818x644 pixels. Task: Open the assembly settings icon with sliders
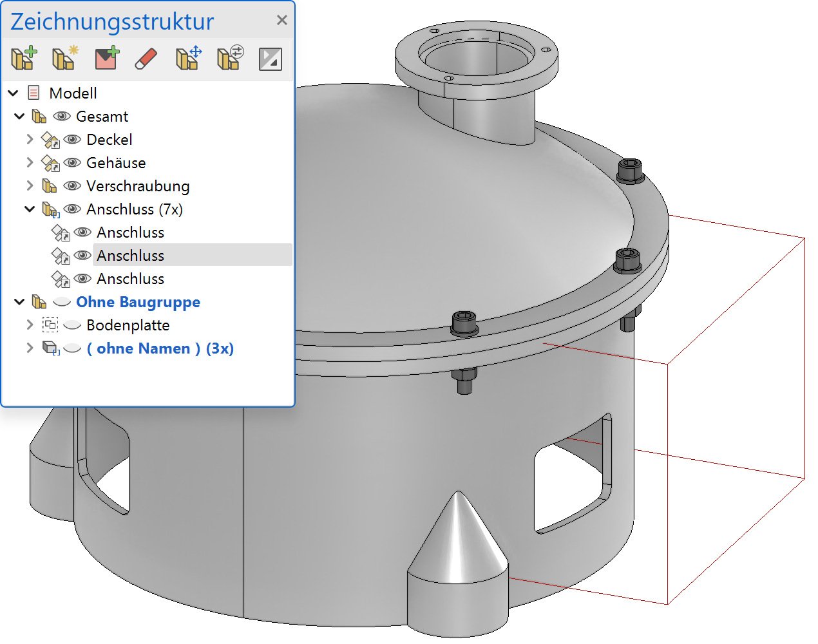[230, 59]
